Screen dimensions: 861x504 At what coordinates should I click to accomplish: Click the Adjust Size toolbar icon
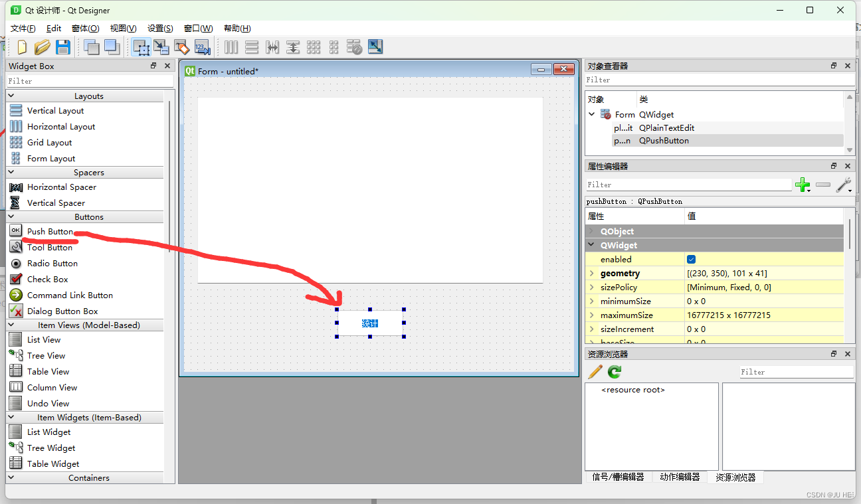click(375, 46)
